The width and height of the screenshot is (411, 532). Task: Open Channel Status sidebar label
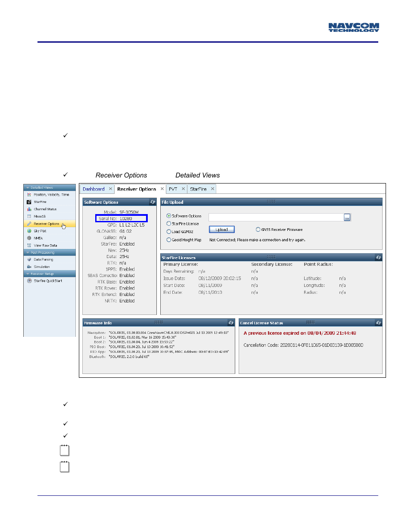click(x=45, y=209)
